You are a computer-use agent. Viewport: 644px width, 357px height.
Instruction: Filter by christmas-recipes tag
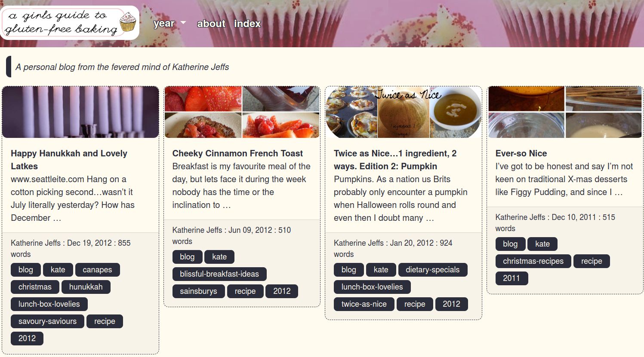533,261
